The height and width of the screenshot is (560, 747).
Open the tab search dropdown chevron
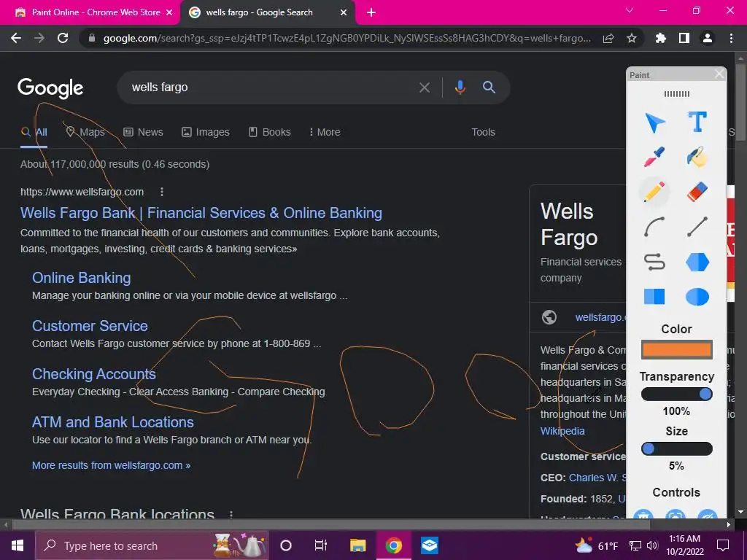click(x=630, y=10)
